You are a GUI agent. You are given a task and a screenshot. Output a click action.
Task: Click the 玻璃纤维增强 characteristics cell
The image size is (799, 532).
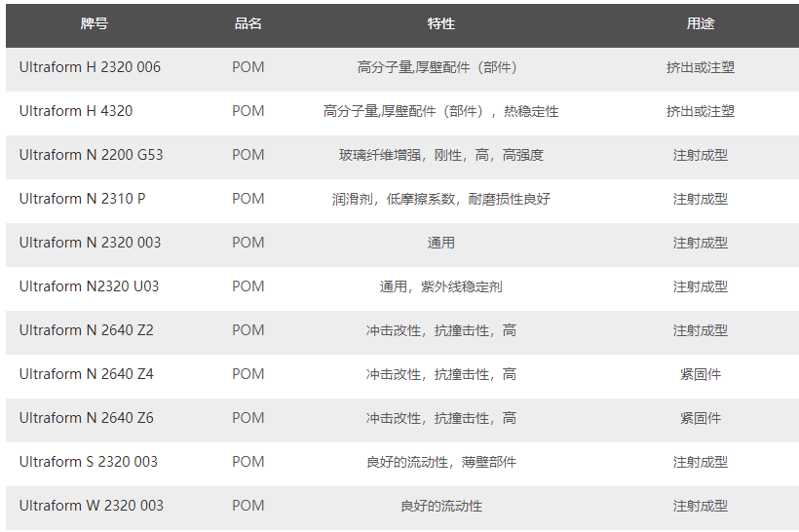(441, 155)
